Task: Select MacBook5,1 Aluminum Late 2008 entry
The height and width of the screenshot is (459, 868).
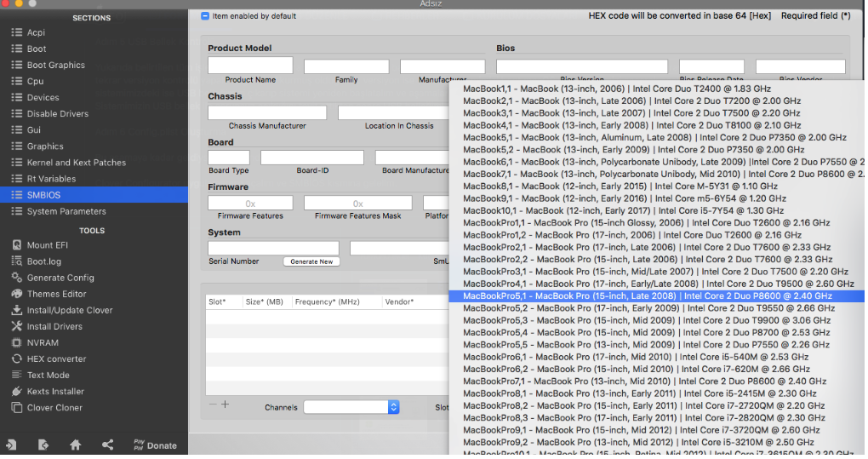Action: (657, 137)
